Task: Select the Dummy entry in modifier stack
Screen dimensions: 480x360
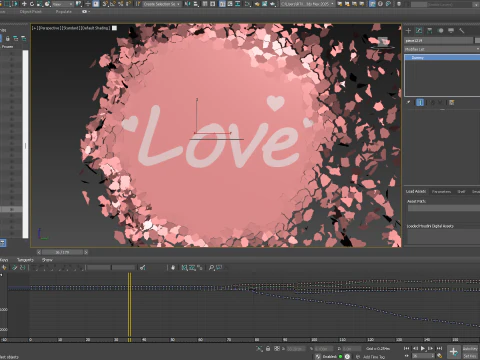Action: 442,58
